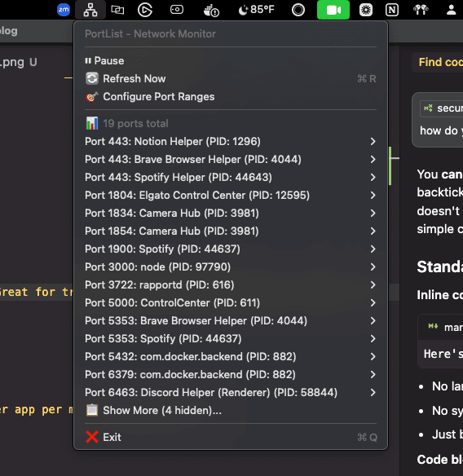The width and height of the screenshot is (463, 476).
Task: Click the Zoom icon in the menu bar
Action: (64, 10)
